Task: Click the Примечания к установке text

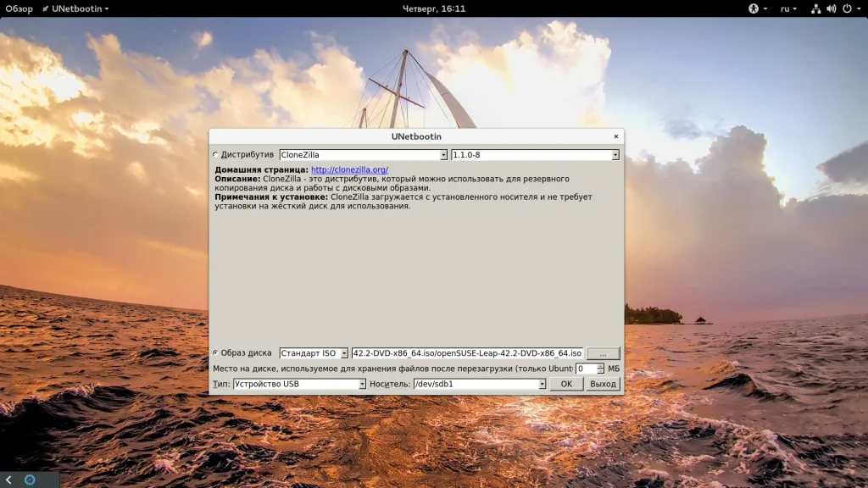Action: coord(403,202)
